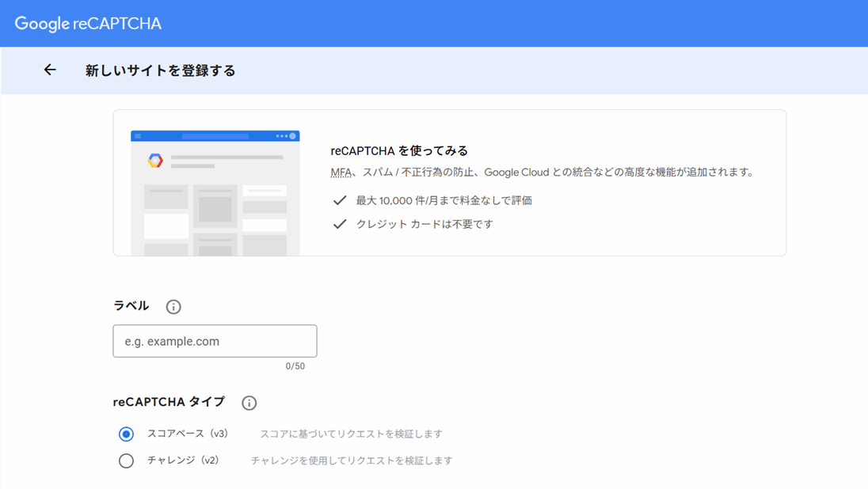Click the MFA abbreviation text
Screen dimensions: 868x489
click(341, 172)
